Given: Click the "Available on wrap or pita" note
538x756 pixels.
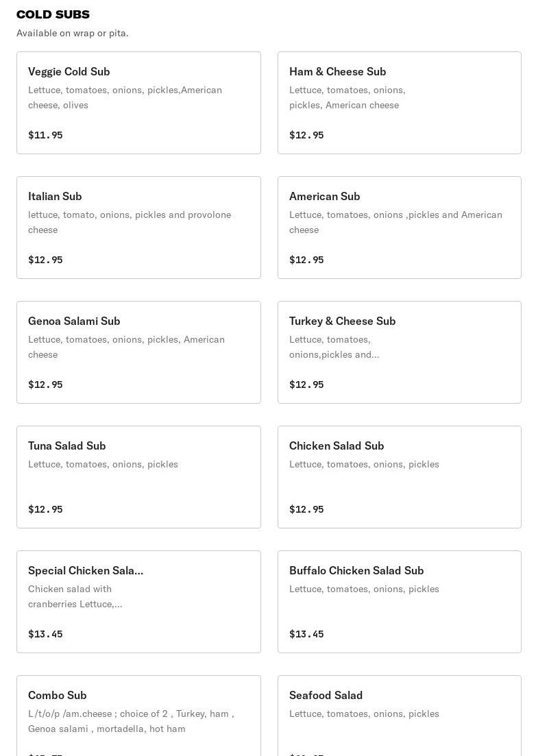Looking at the screenshot, I should (x=73, y=33).
